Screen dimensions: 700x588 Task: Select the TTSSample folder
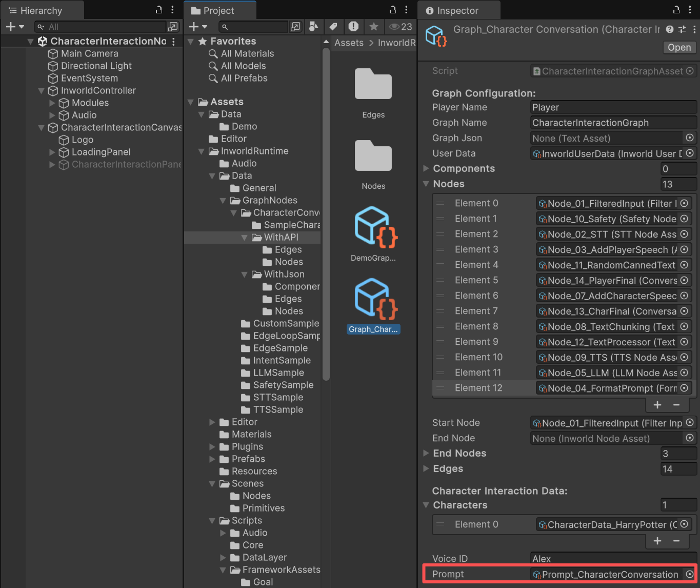pyautogui.click(x=278, y=409)
